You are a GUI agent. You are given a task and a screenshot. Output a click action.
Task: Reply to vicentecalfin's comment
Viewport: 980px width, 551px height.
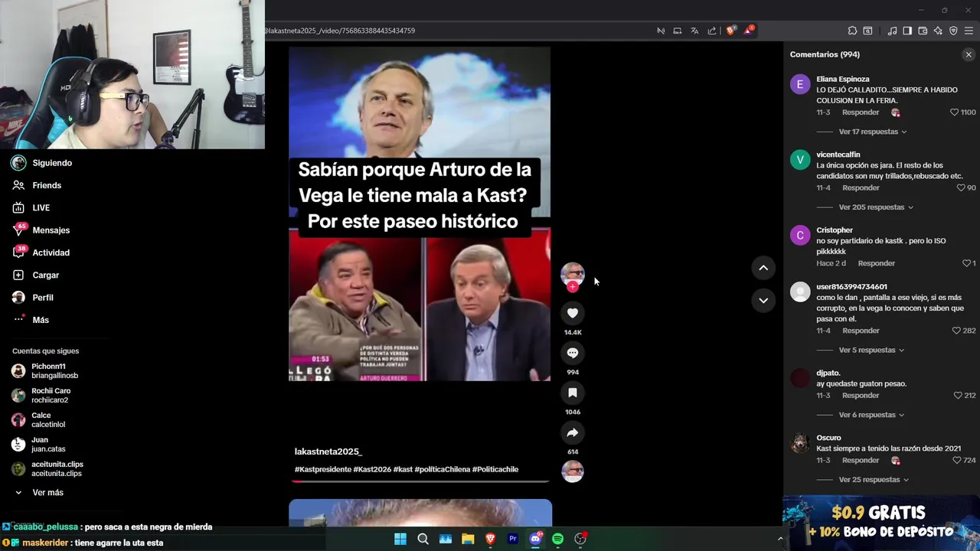[861, 187]
